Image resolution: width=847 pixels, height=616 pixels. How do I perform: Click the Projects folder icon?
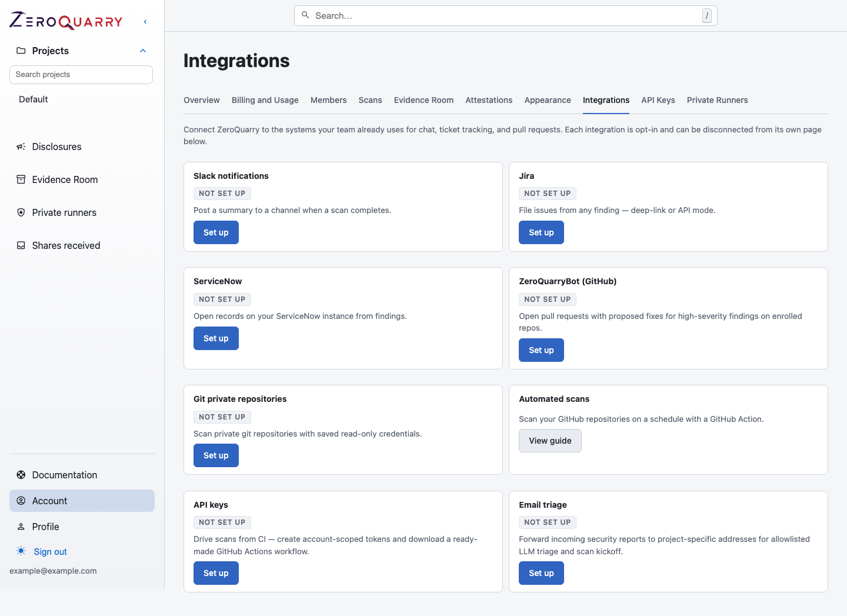click(x=21, y=51)
